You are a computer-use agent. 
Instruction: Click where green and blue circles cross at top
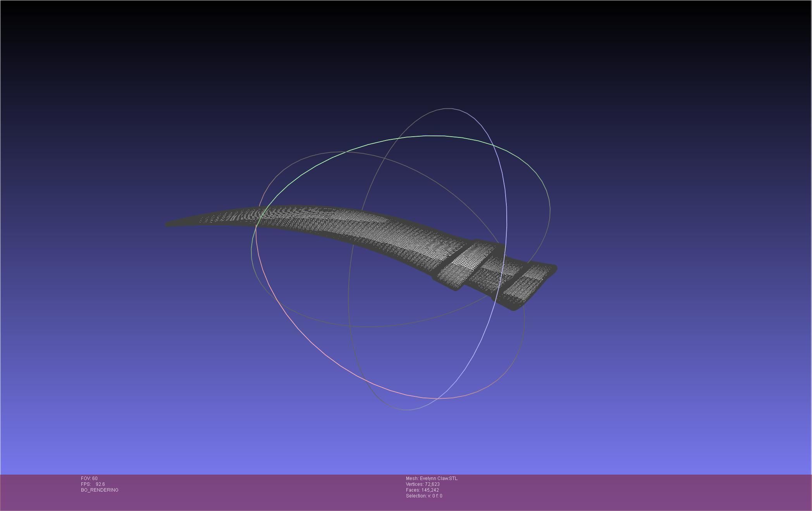(493, 146)
